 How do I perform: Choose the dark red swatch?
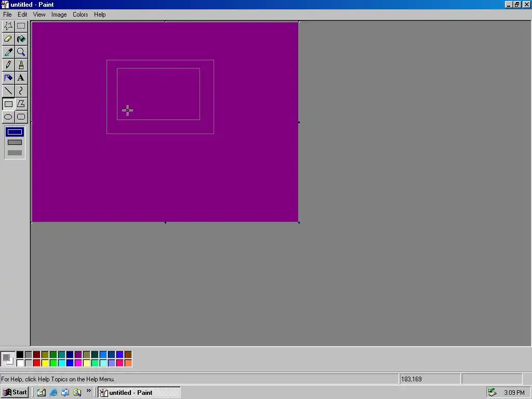pyautogui.click(x=37, y=355)
